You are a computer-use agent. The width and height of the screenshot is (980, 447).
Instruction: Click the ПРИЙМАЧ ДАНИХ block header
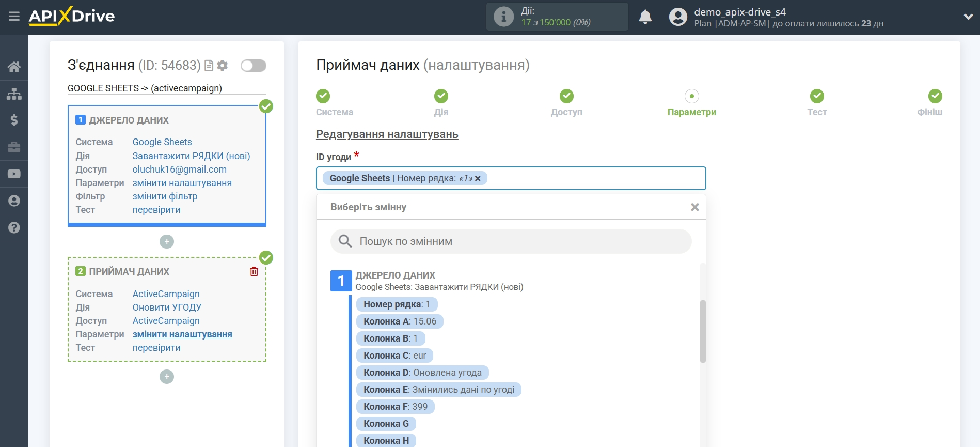pyautogui.click(x=129, y=271)
